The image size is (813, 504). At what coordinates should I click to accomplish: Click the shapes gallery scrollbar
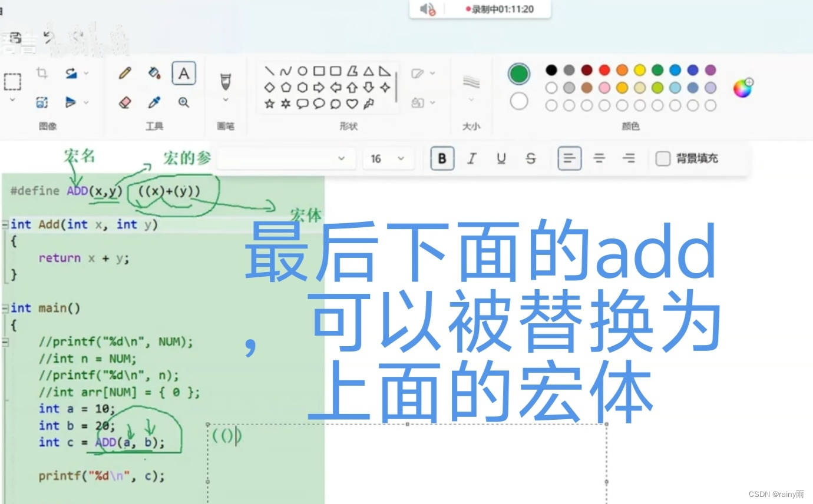coord(396,88)
